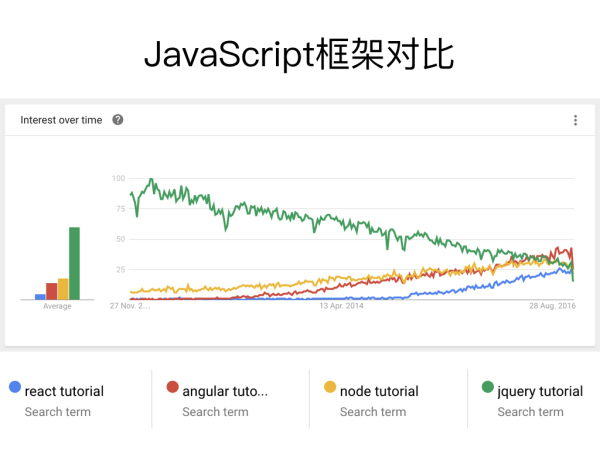Viewport: 600px width, 450px height.
Task: Click the JavaScript框架对比 title
Action: 299,54
